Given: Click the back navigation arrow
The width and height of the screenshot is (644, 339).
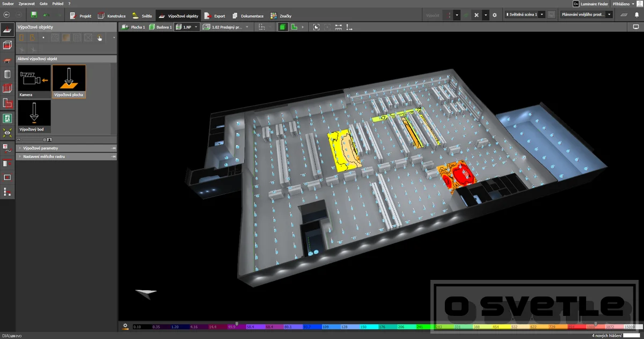Looking at the screenshot, I should pos(6,15).
